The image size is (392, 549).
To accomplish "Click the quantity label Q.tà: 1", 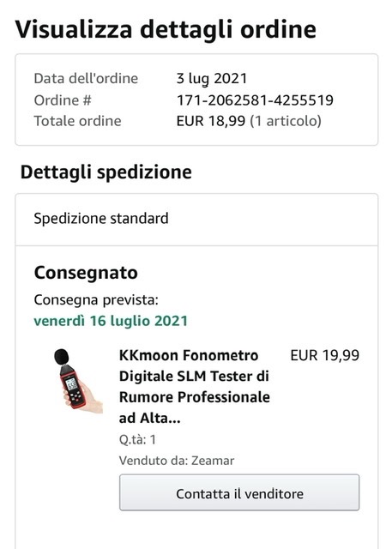I will point(137,439).
